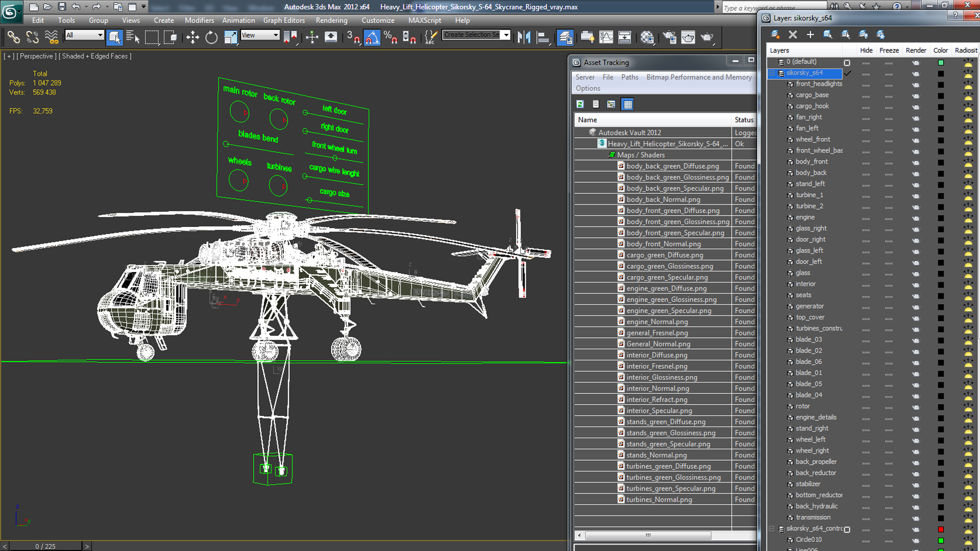Open the MAXScript menu

pyautogui.click(x=424, y=20)
